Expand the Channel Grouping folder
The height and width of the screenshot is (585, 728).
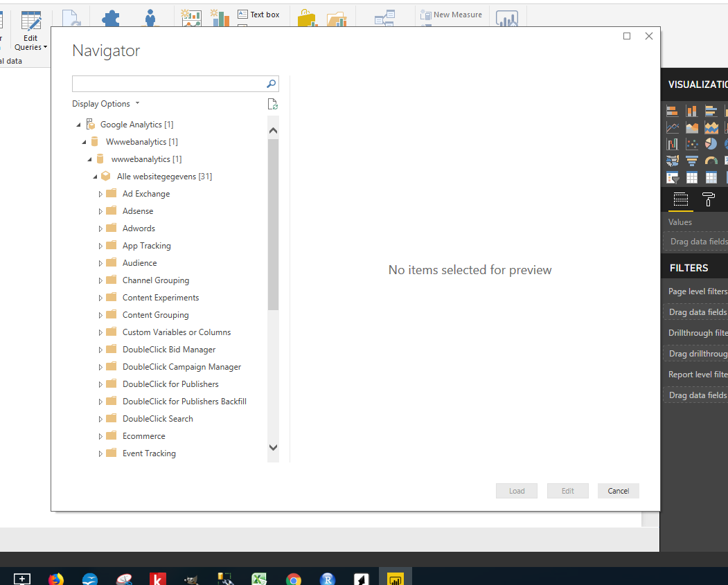pyautogui.click(x=100, y=280)
